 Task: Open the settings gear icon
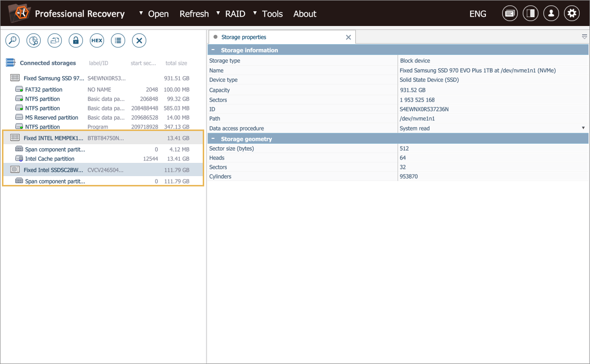pos(571,14)
